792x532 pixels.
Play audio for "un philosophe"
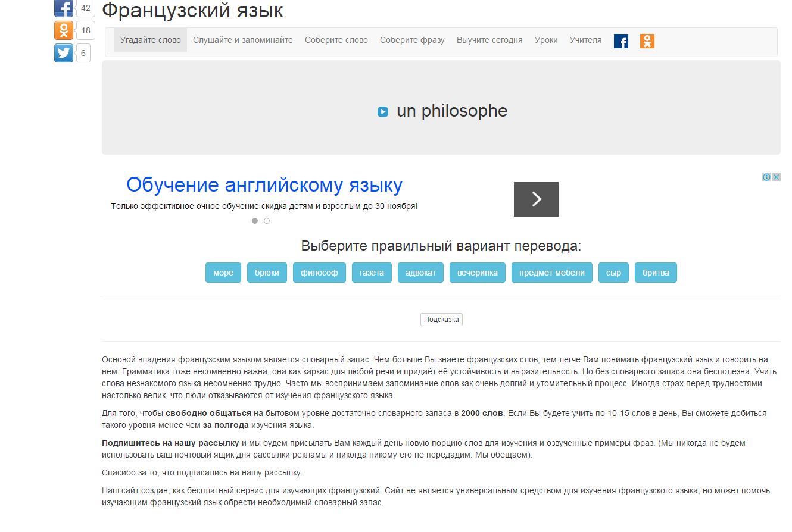click(x=383, y=112)
